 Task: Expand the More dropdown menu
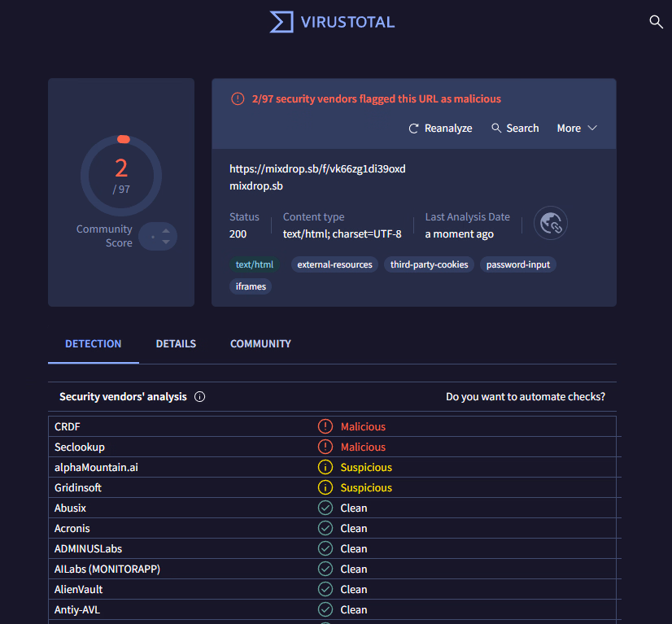pos(577,129)
